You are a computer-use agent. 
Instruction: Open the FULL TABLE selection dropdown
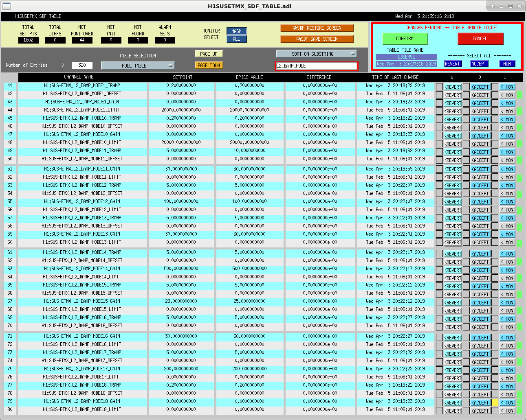coord(138,66)
